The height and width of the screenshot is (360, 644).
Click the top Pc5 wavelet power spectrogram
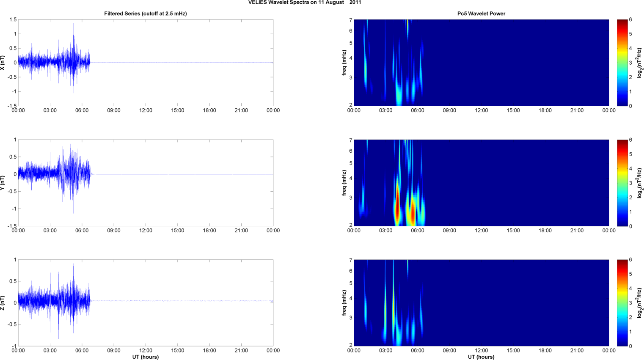click(481, 63)
